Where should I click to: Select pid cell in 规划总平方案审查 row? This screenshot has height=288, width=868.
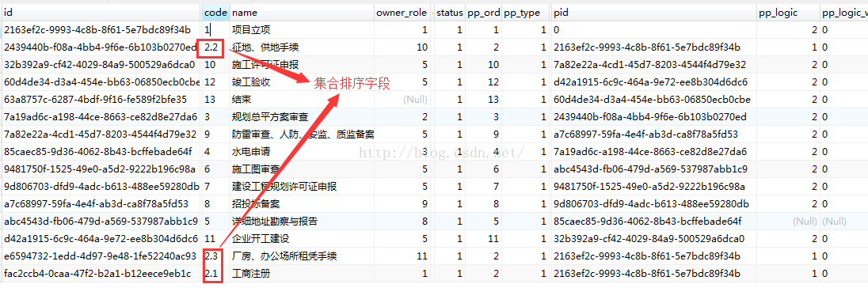pos(653,117)
